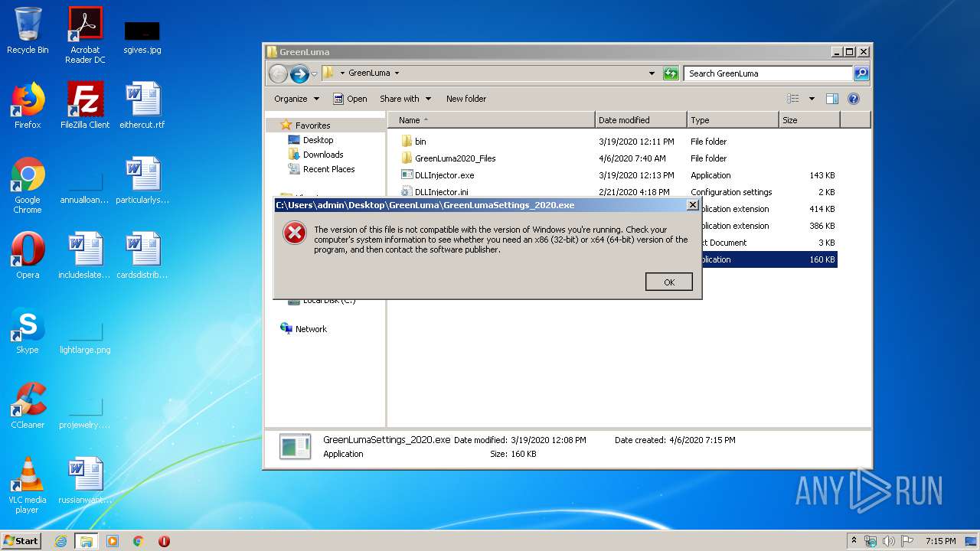Expand the address bar history dropdown
Image resolution: width=980 pixels, height=551 pixels.
(652, 73)
